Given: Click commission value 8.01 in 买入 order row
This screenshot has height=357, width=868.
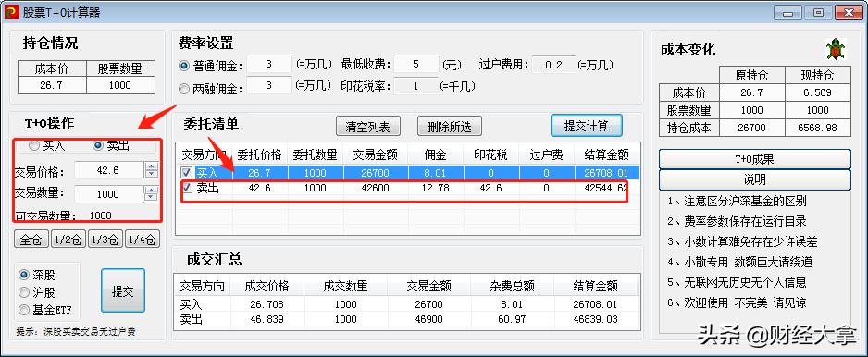Looking at the screenshot, I should click(435, 173).
